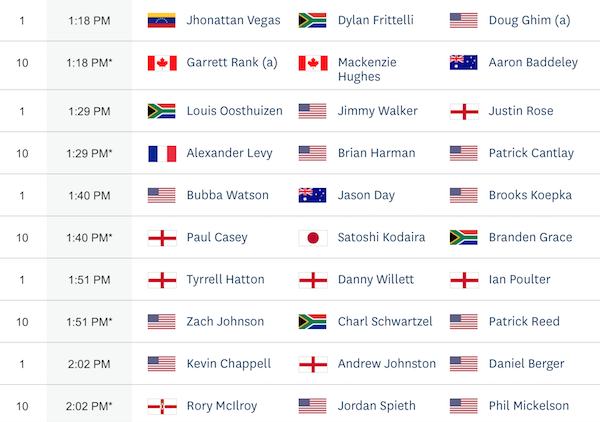Open Mackenzie Hughes player page
The image size is (600, 422).
pos(367,69)
